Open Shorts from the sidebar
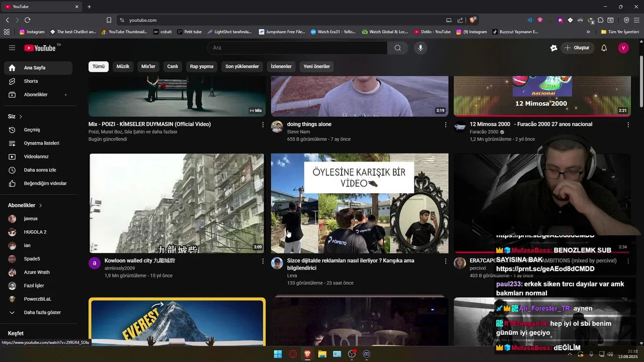644x362 pixels. coord(38,81)
